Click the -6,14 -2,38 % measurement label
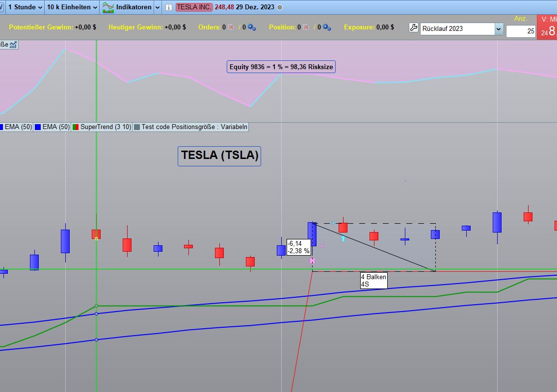 click(x=299, y=247)
